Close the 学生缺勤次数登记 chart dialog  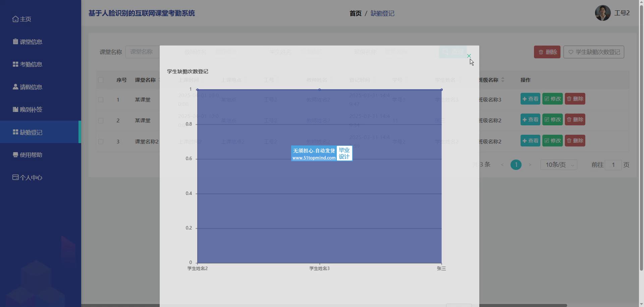click(x=469, y=56)
